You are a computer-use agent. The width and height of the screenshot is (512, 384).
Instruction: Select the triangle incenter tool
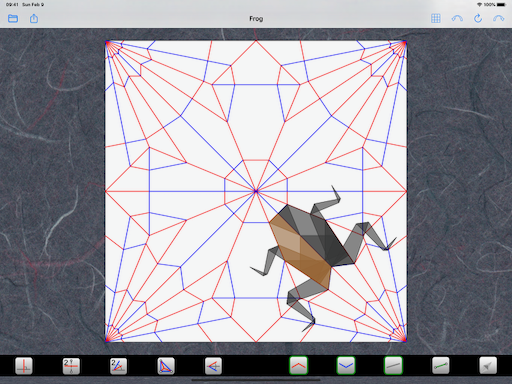click(166, 366)
